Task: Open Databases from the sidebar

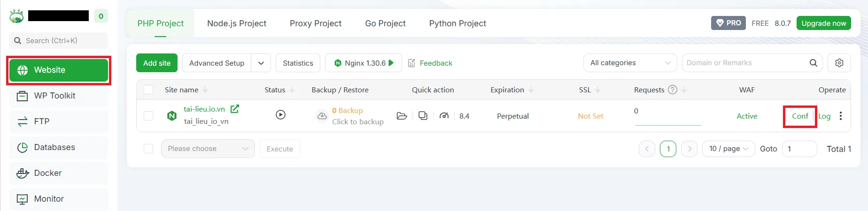Action: [x=59, y=147]
